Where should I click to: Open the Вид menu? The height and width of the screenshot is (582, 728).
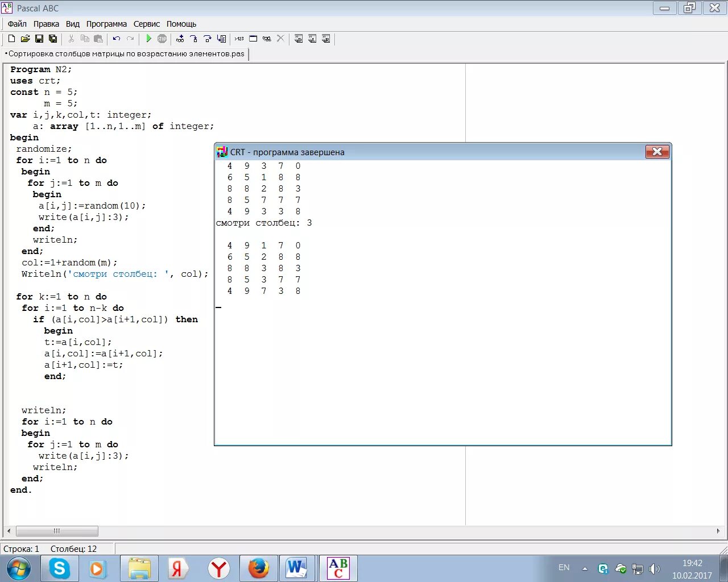pos(73,24)
